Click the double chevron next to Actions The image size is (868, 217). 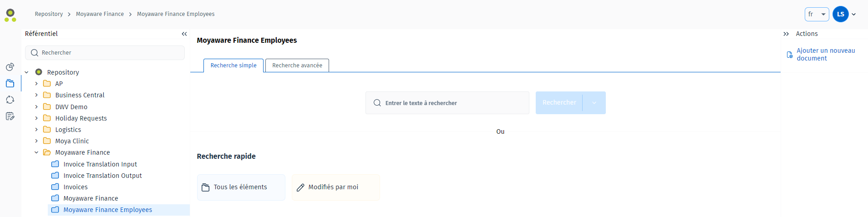pyautogui.click(x=786, y=34)
